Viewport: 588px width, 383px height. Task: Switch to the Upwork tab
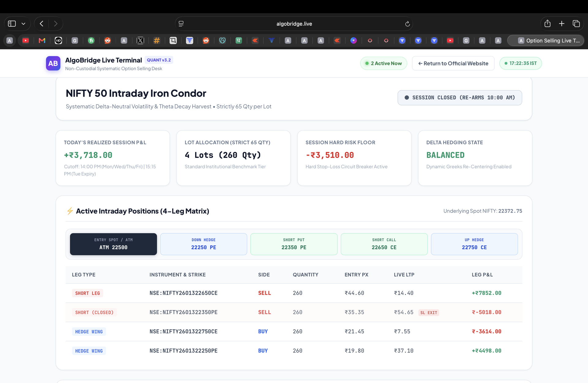(58, 40)
